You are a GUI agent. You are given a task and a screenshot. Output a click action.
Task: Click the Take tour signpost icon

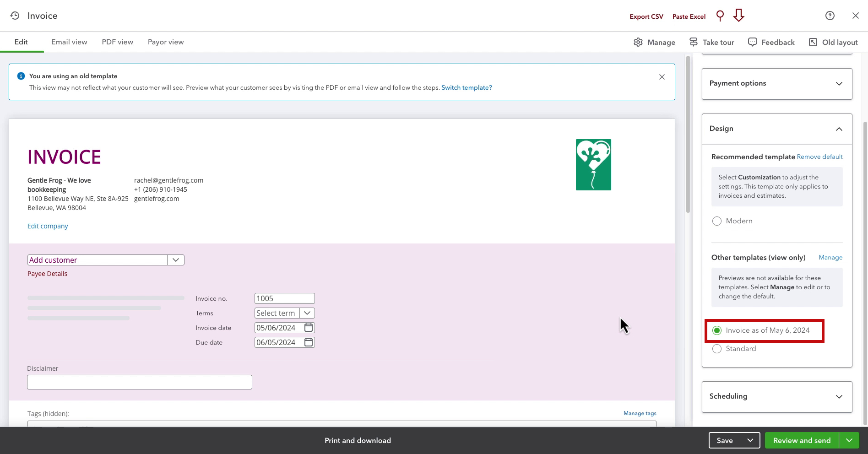694,42
